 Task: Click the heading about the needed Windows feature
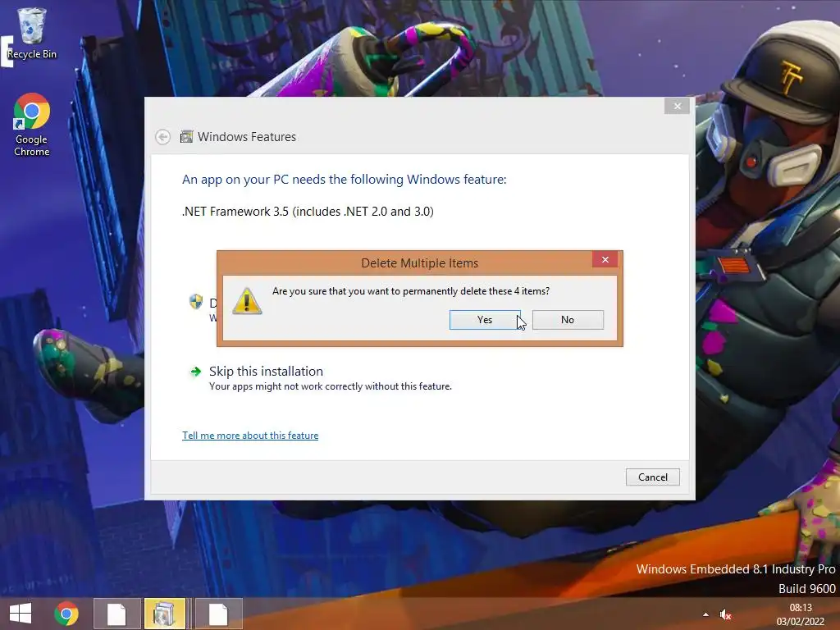pos(344,180)
